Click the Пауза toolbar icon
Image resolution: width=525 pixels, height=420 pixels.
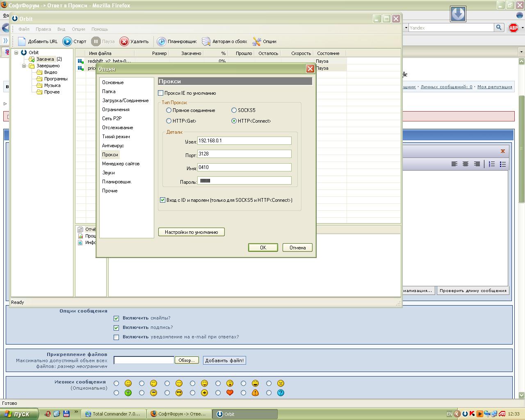[x=96, y=41]
